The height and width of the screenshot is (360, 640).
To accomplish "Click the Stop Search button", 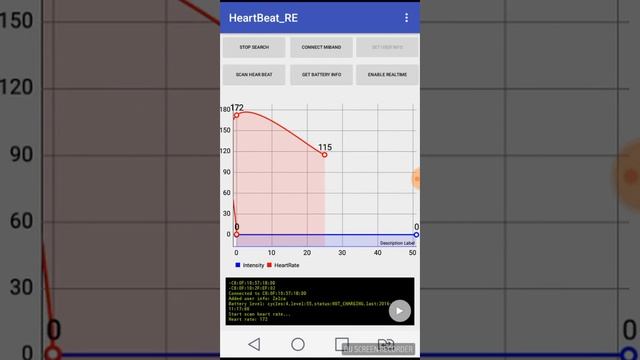I will tap(254, 47).
